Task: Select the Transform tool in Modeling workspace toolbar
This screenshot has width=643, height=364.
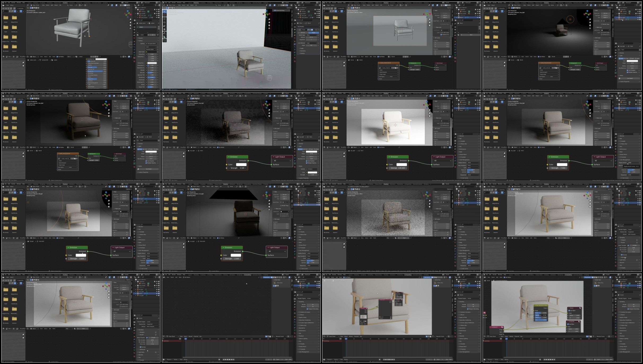Action: pos(164,29)
